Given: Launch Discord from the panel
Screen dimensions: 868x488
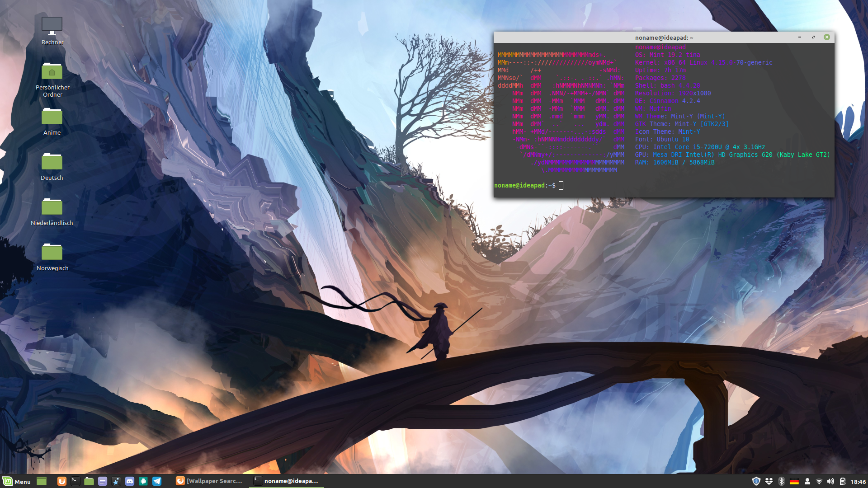Looking at the screenshot, I should click(x=130, y=481).
